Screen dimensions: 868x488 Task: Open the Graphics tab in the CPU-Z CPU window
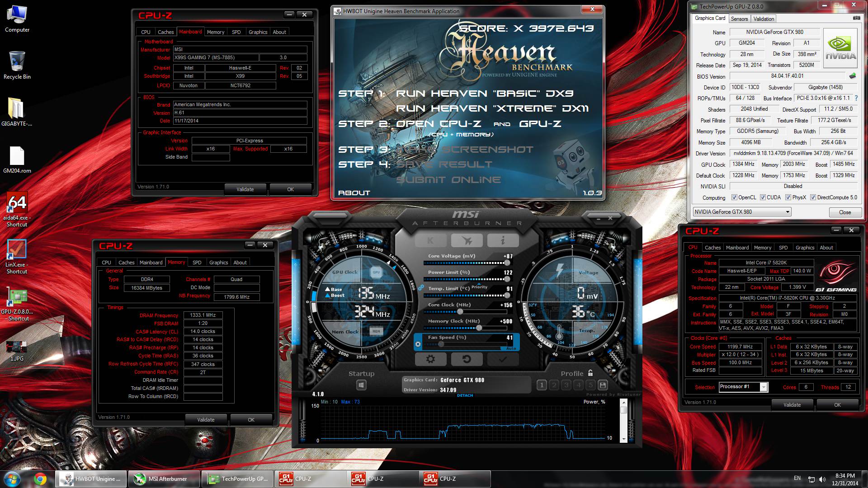pos(805,248)
